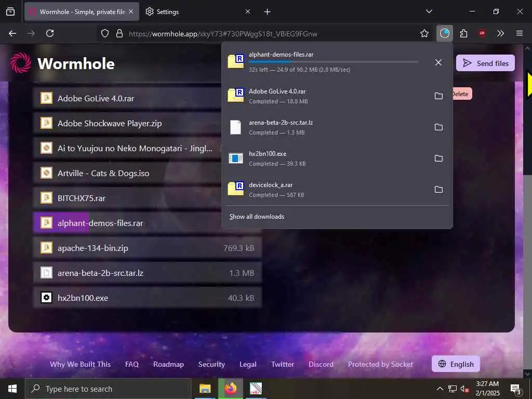
Task: Select arena-beta-2b-src.tar.lz in file list
Action: (x=147, y=273)
